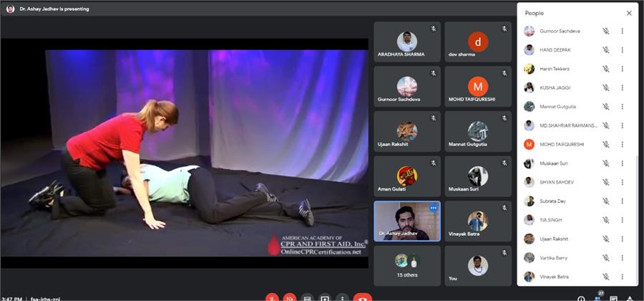Open the people icon with 27 badge
Screen dimensions: 644x301
pyautogui.click(x=599, y=297)
